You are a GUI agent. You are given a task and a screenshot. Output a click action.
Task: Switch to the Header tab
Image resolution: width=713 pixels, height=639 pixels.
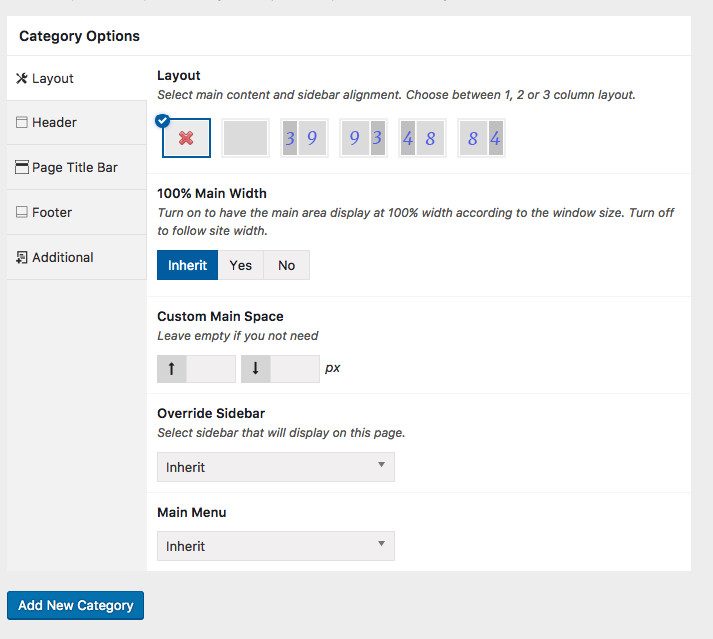click(76, 122)
